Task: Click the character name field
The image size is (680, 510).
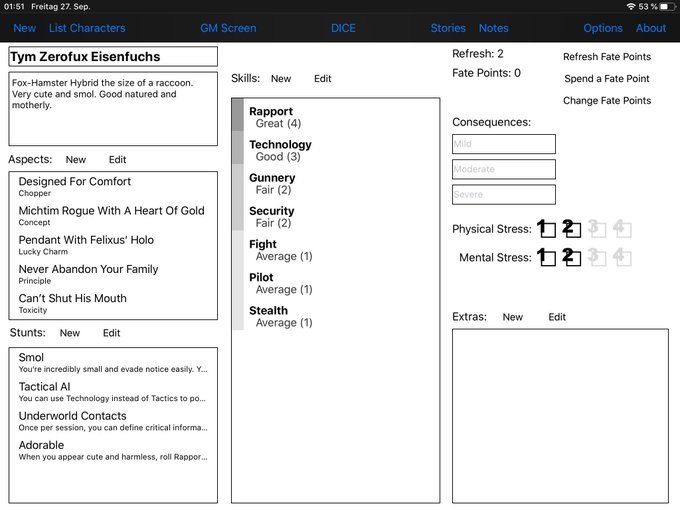Action: pyautogui.click(x=113, y=57)
